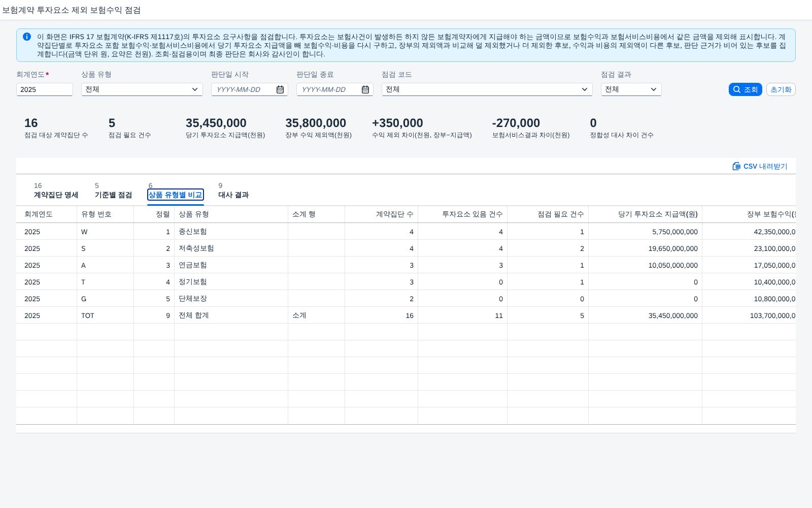This screenshot has height=508, width=812.
Task: Open the 판단일 시작 calendar picker icon
Action: 280,89
